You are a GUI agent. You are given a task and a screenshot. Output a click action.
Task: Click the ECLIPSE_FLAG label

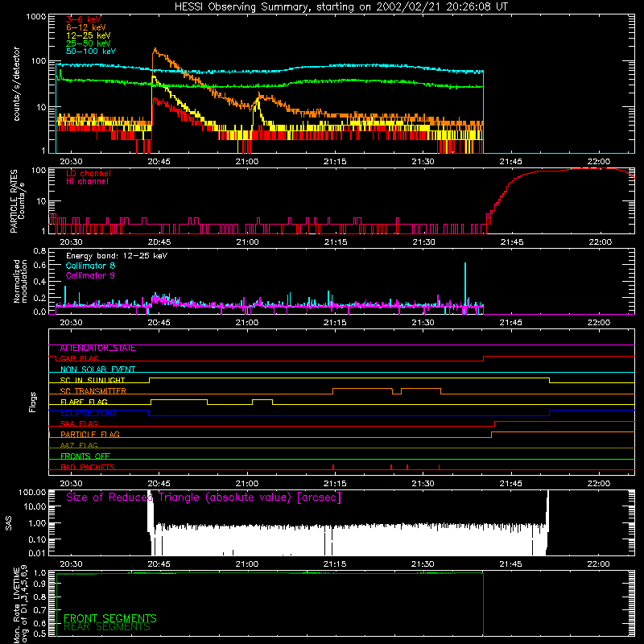pos(88,413)
